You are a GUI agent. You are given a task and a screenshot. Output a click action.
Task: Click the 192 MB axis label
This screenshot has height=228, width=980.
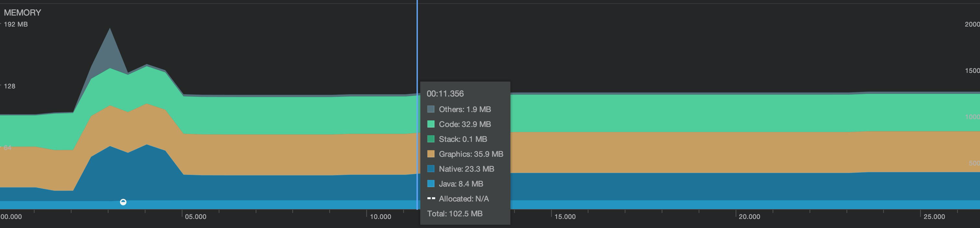coord(16,24)
